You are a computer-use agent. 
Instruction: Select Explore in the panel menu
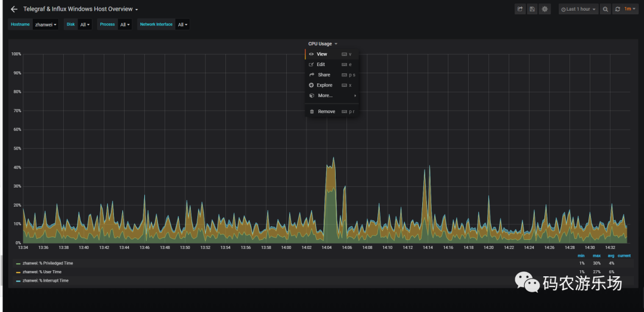pos(332,85)
